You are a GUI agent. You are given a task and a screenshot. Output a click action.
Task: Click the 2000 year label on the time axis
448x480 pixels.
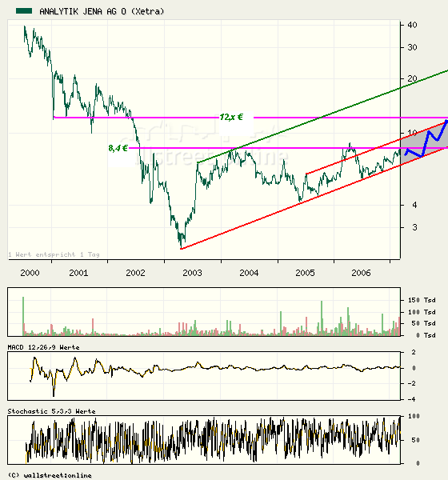coord(30,273)
